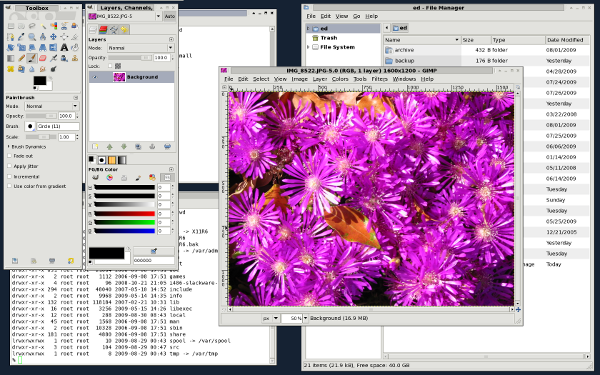Switch to the Channels tab
The width and height of the screenshot is (600, 375).
pos(103,29)
